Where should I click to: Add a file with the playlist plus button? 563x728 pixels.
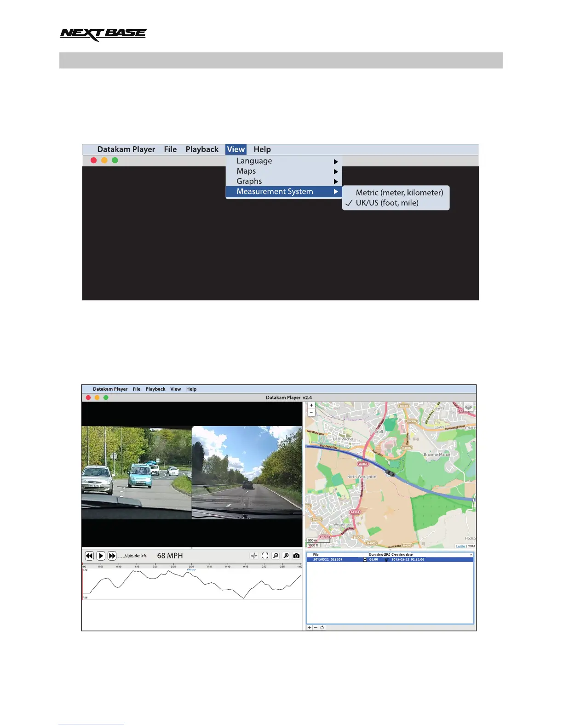point(310,627)
